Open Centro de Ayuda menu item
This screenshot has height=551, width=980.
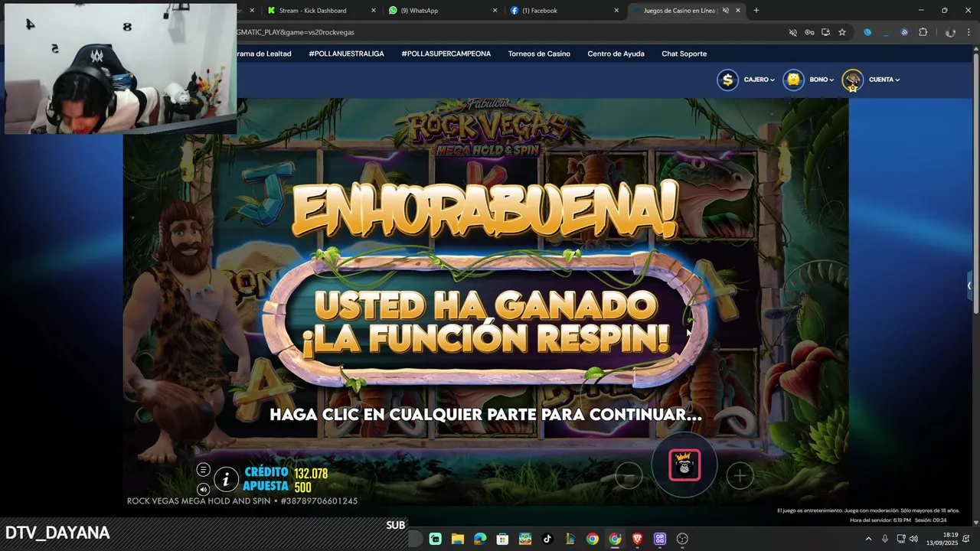(x=616, y=54)
